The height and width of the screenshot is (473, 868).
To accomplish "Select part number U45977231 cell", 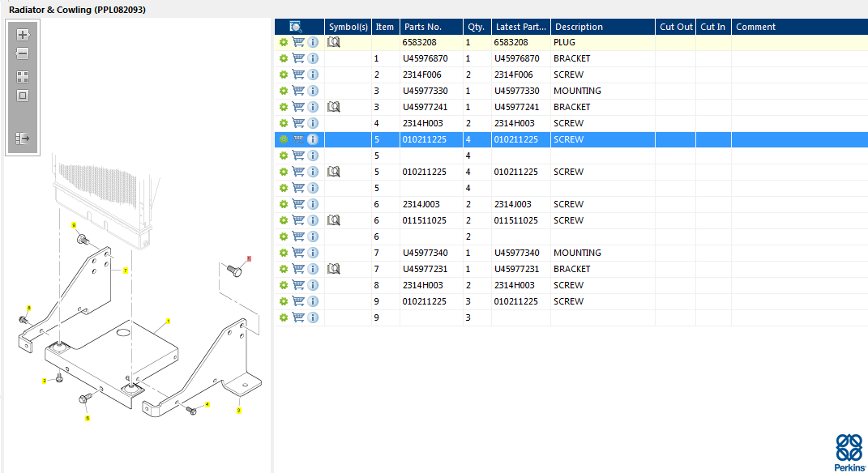I will (431, 269).
